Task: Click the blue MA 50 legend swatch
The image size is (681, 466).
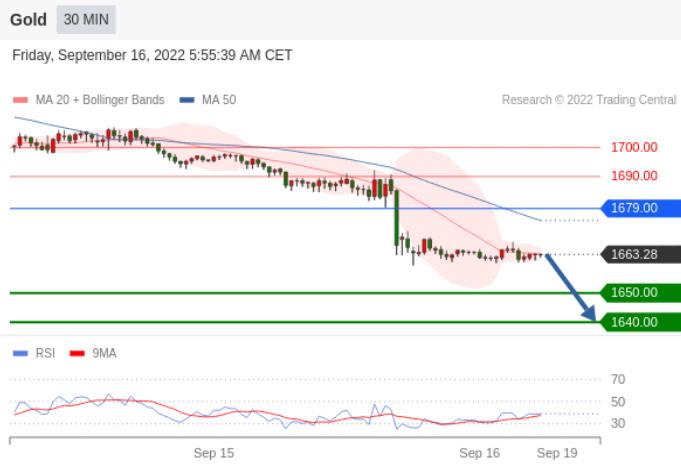Action: click(x=187, y=100)
